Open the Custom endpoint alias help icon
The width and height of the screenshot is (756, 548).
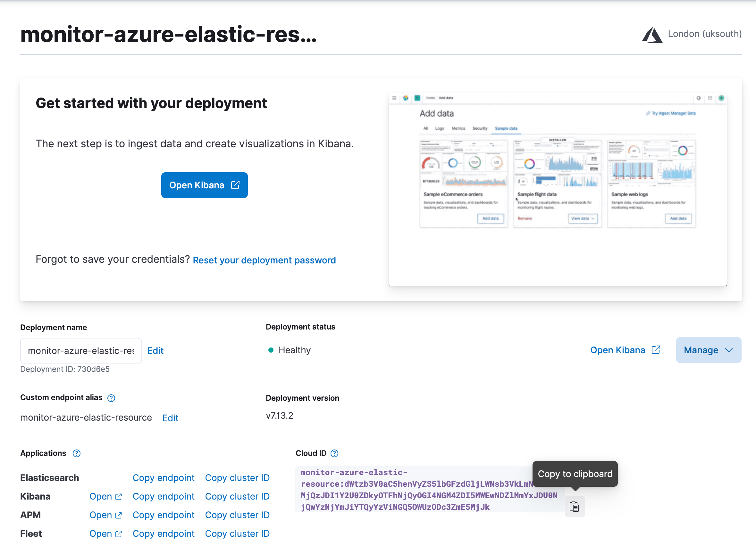tap(111, 398)
